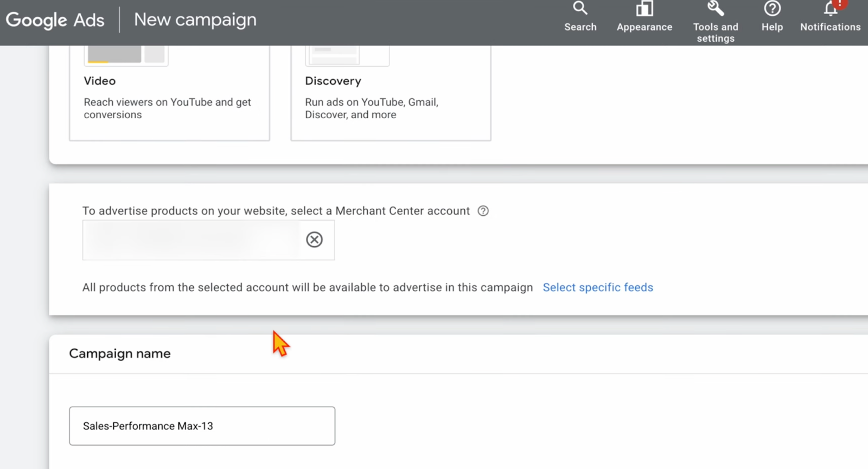Click the Discovery card preview thumbnail
The width and height of the screenshot is (868, 469).
[x=347, y=55]
